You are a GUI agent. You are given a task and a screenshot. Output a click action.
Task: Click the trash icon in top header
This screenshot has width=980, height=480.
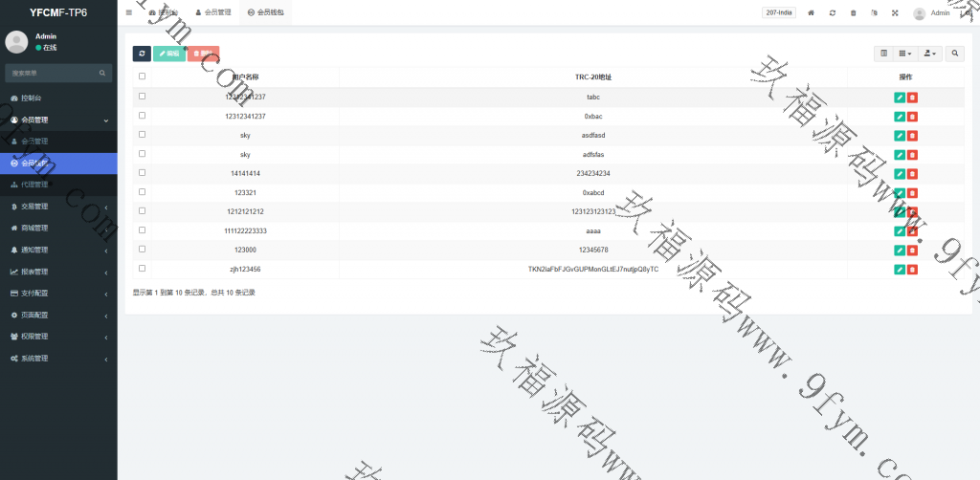click(853, 13)
